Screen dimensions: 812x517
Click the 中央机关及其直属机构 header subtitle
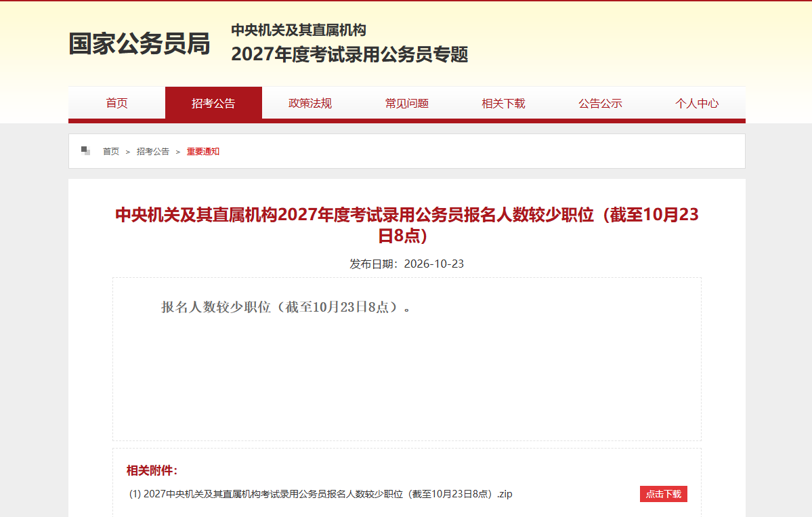coord(299,30)
